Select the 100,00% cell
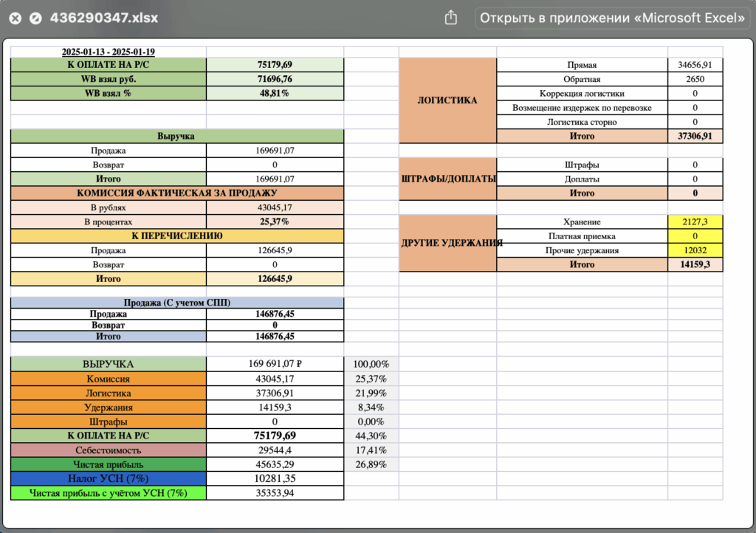 click(371, 364)
